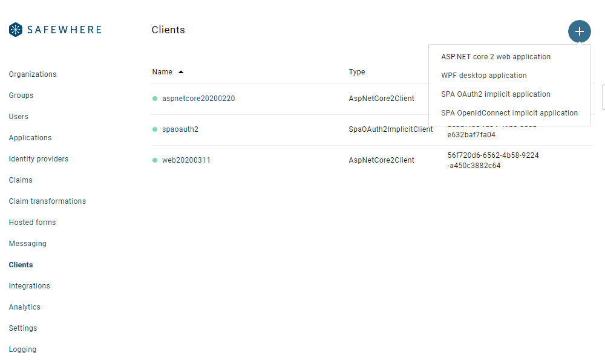Select the Clients sidebar item
This screenshot has width=605, height=364.
coord(21,265)
